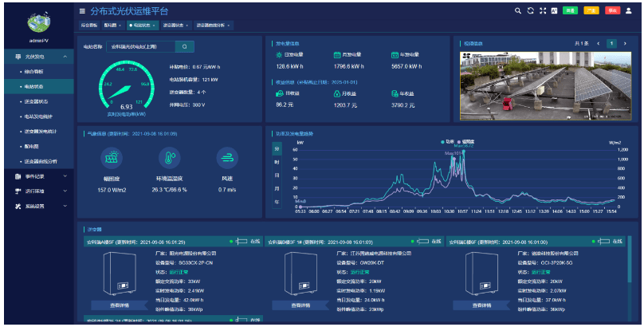The image size is (644, 327).
Task: Select the 日 granularity on the trend chart
Action: coord(277,175)
